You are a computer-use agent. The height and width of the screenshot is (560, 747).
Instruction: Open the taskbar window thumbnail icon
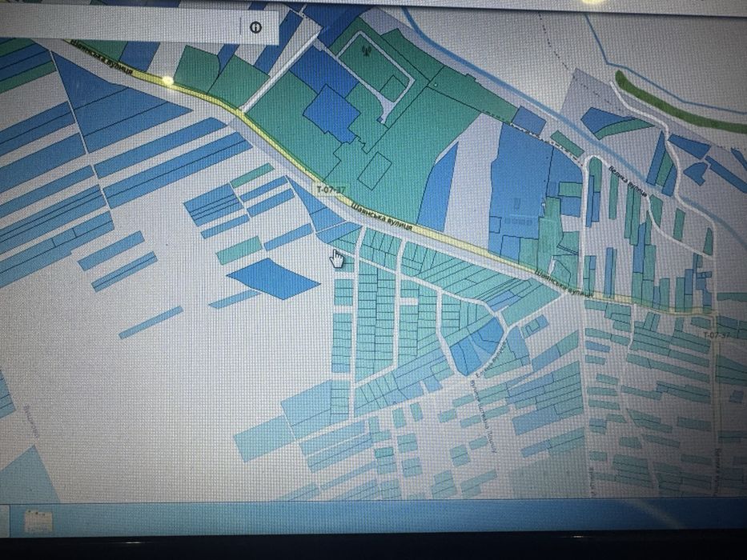coord(38,521)
